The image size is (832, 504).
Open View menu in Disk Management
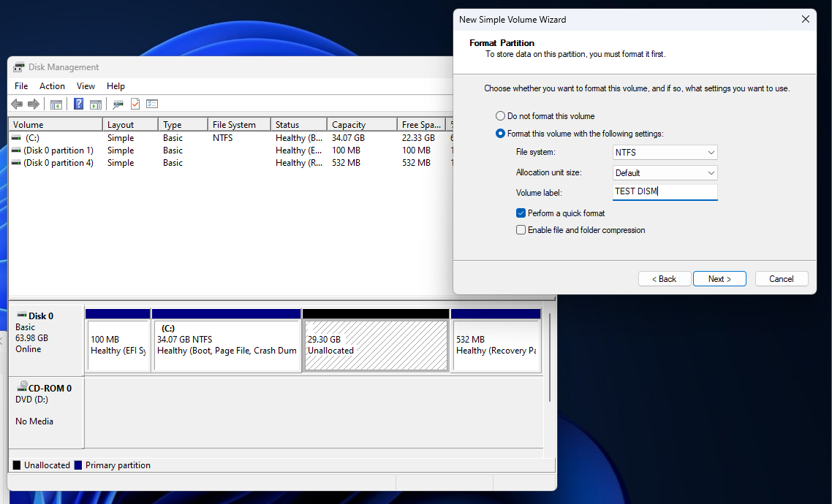86,86
